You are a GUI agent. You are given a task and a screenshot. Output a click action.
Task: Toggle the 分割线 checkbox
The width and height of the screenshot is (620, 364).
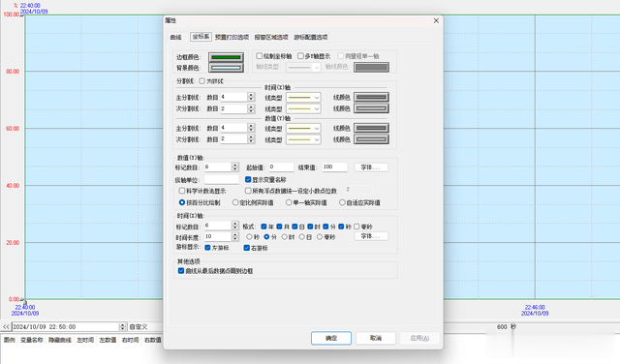point(202,81)
